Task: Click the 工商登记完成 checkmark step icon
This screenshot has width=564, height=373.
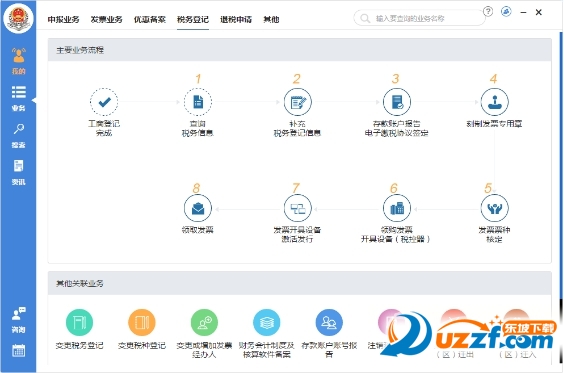Action: pyautogui.click(x=104, y=102)
